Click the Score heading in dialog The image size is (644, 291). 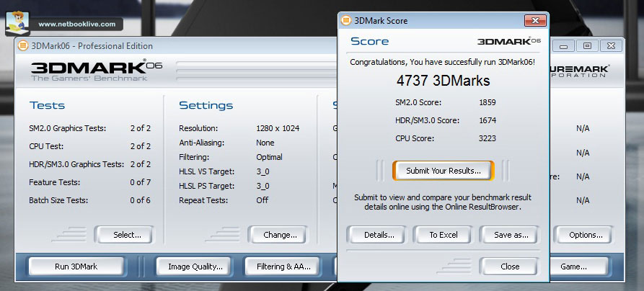click(x=370, y=41)
